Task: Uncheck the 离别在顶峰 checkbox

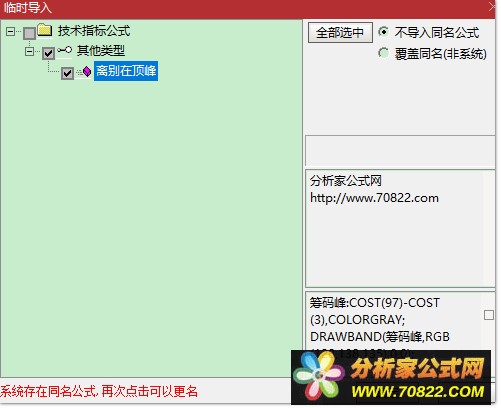Action: 67,73
